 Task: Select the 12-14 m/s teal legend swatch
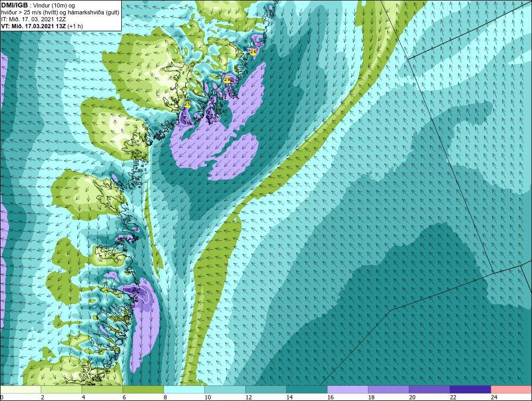266,389
